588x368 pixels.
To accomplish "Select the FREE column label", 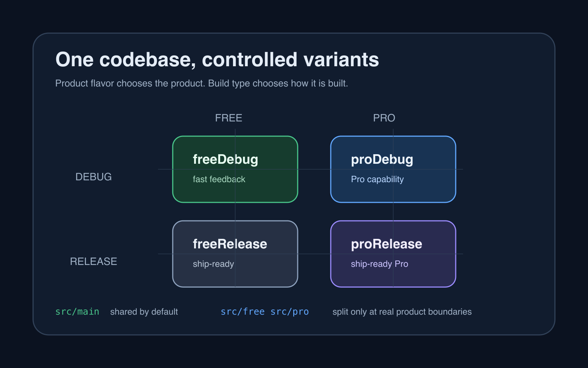I will [x=229, y=118].
